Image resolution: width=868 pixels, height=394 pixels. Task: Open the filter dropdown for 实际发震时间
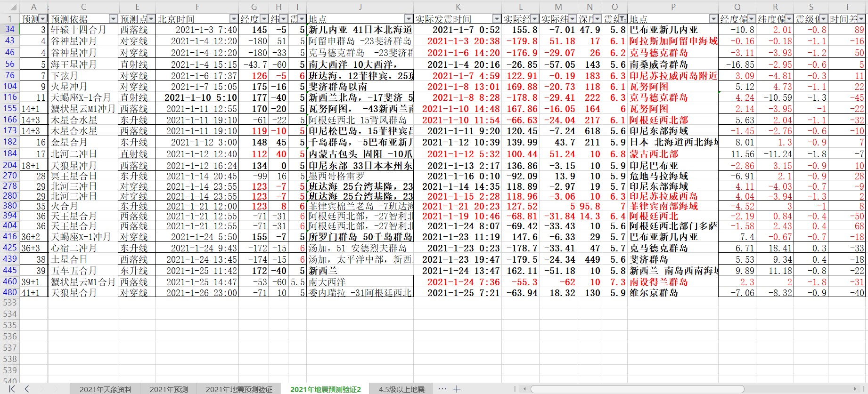(x=497, y=19)
